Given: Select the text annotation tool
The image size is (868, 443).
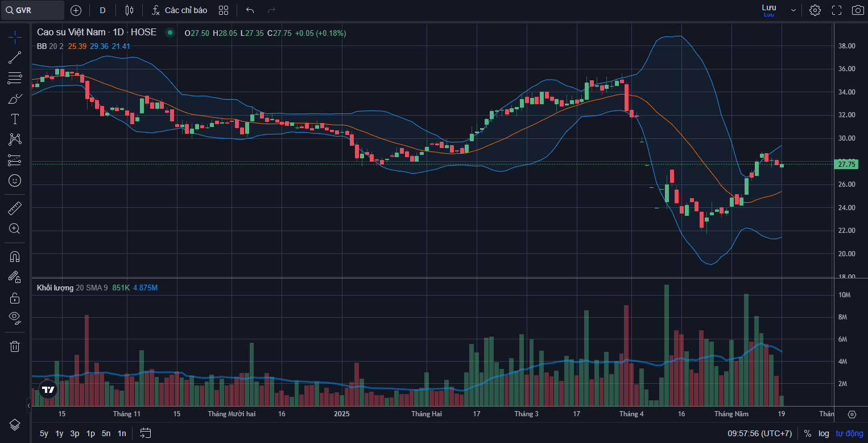Looking at the screenshot, I should tap(15, 119).
